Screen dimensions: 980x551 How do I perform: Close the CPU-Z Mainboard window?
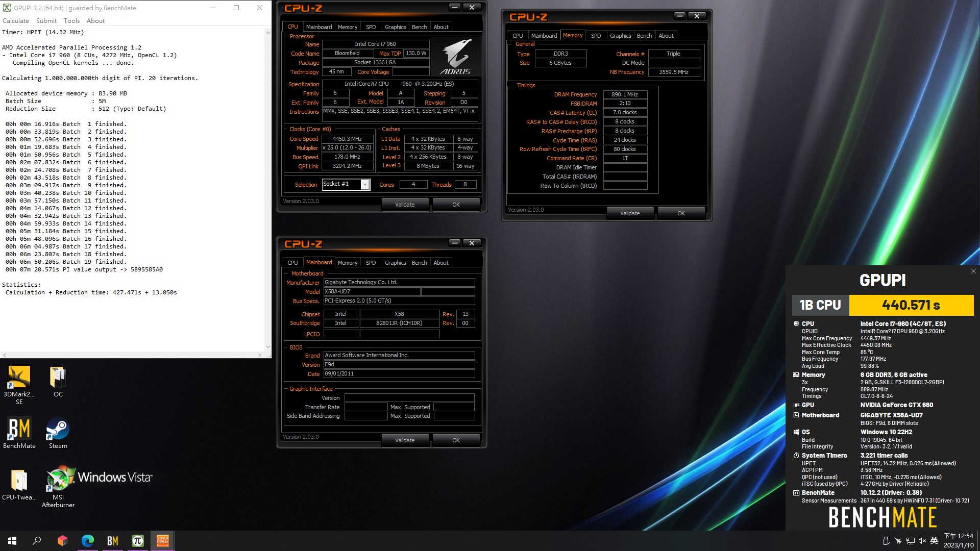point(472,243)
